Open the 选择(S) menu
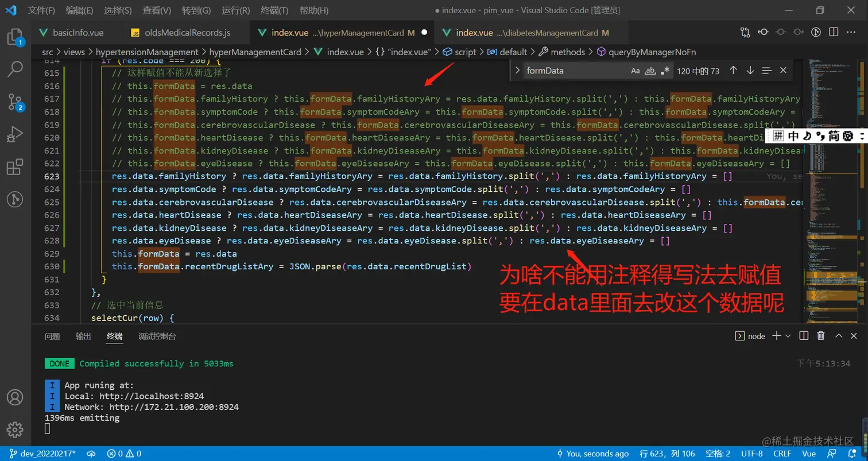The height and width of the screenshot is (461, 868). [x=118, y=10]
